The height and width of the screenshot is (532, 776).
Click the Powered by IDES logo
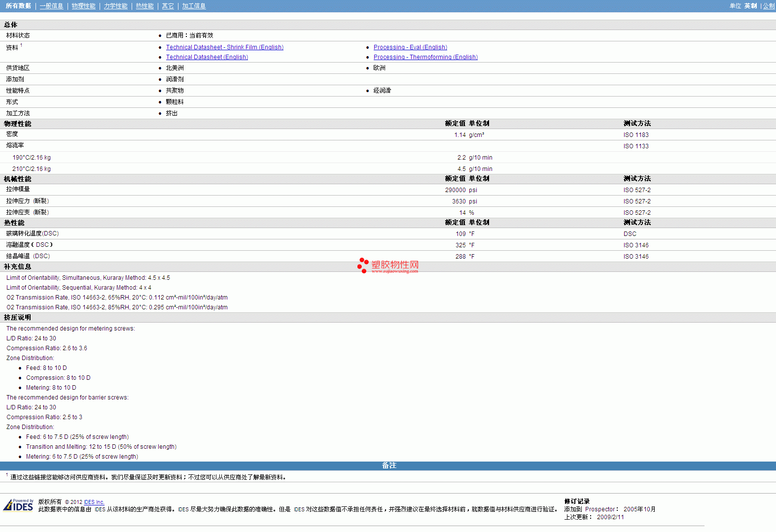18,505
